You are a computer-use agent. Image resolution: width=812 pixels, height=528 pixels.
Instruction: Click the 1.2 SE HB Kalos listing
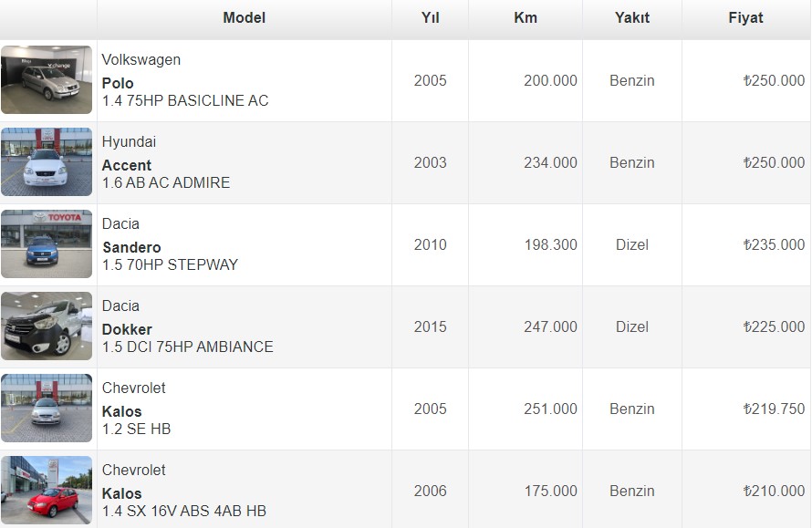click(x=136, y=429)
